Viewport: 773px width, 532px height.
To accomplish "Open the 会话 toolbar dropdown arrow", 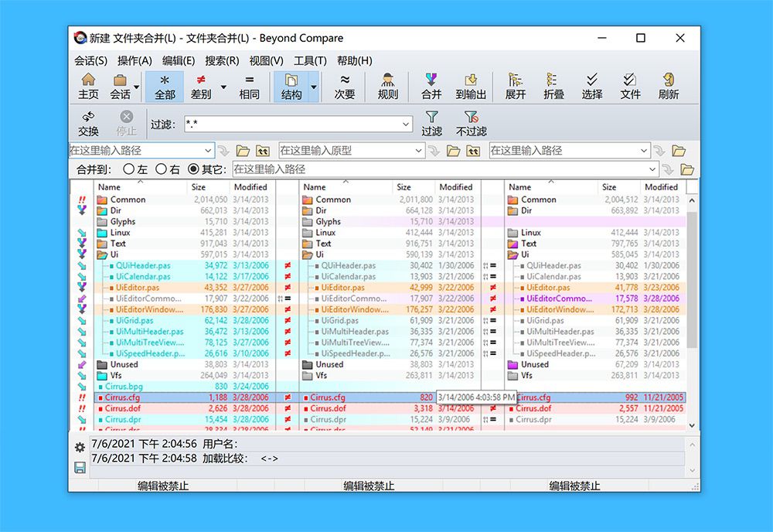I will coord(137,87).
